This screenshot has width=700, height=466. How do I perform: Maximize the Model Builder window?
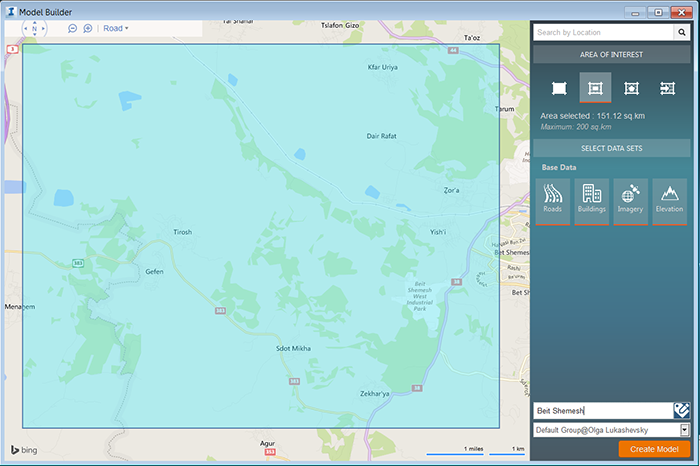click(658, 12)
